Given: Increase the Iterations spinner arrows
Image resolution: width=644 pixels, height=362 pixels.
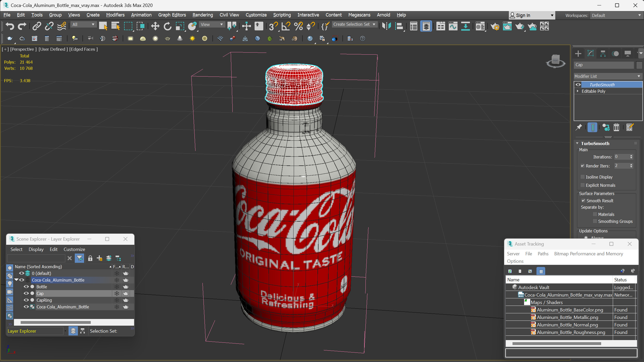Looking at the screenshot, I should [631, 156].
